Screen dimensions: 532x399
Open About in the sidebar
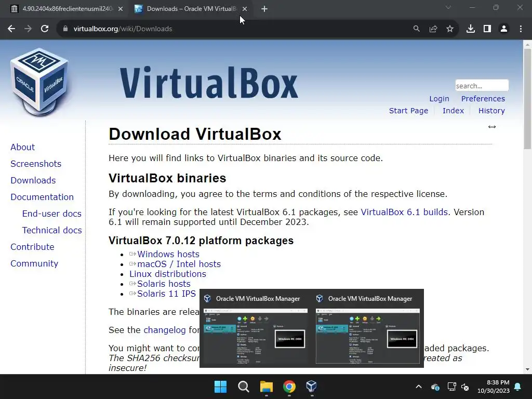pyautogui.click(x=22, y=147)
